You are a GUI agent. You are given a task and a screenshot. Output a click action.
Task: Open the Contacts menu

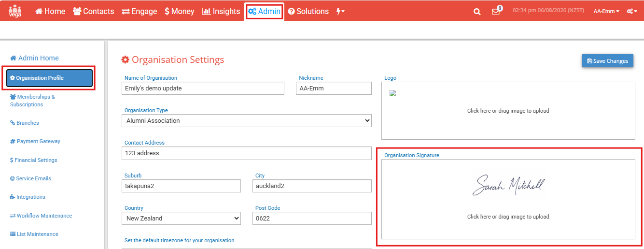94,11
